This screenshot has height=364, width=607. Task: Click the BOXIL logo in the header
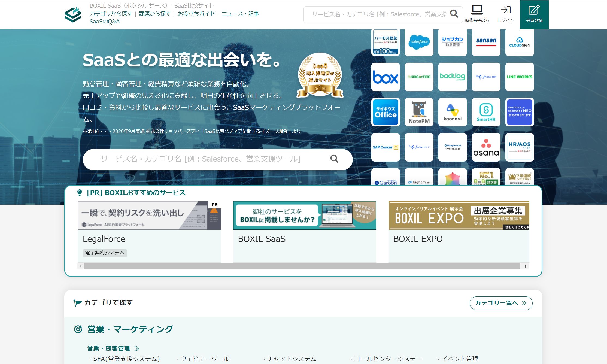coord(73,15)
